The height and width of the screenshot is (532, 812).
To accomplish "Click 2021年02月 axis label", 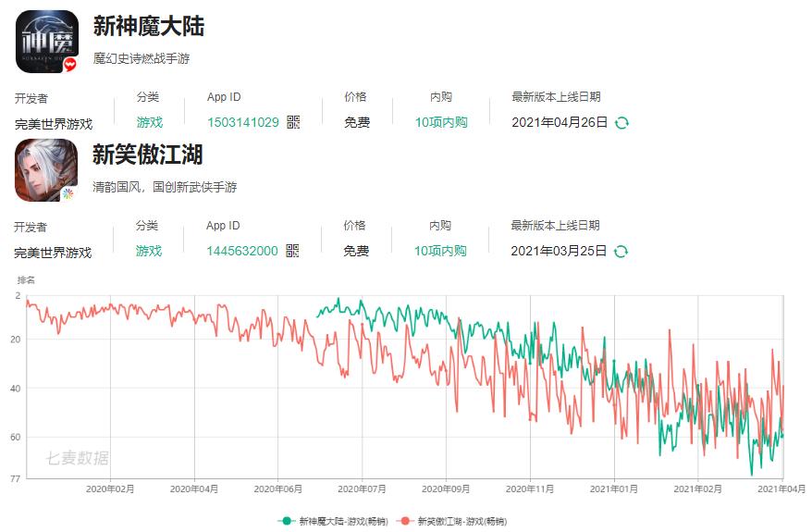I will [697, 489].
